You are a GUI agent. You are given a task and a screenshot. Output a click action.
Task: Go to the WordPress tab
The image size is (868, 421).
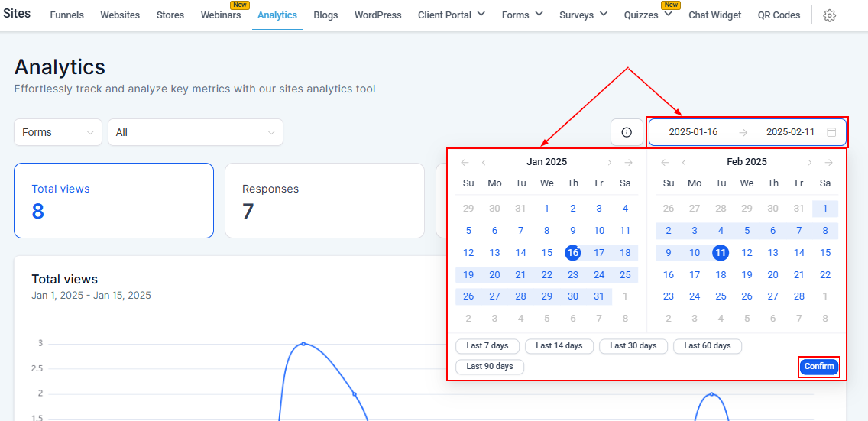pyautogui.click(x=378, y=15)
